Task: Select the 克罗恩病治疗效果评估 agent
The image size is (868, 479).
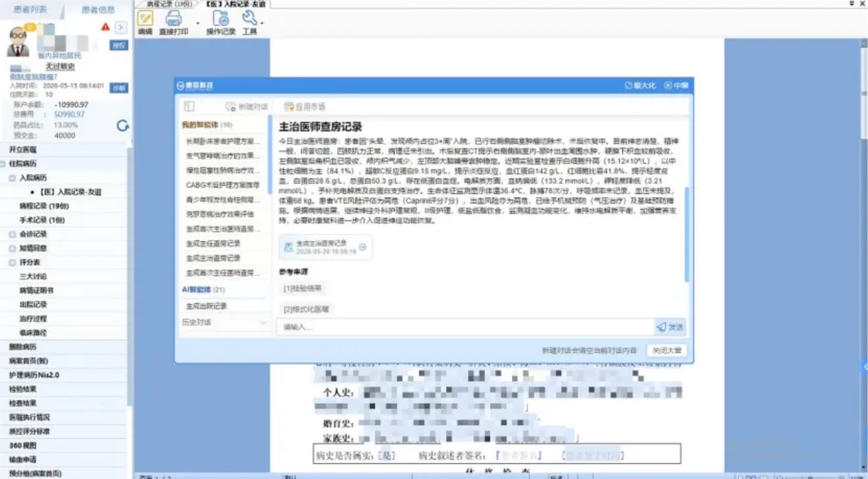Action: pyautogui.click(x=220, y=214)
